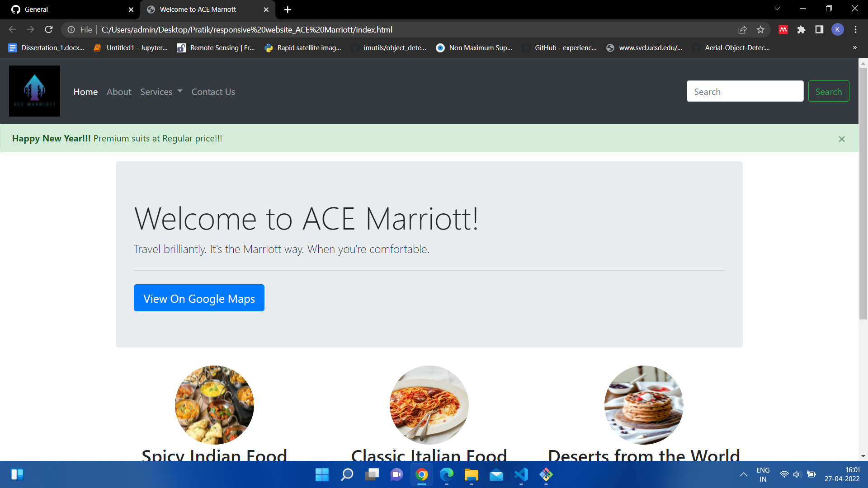This screenshot has height=488, width=868.
Task: Click inside the Search input field
Action: pyautogui.click(x=745, y=91)
